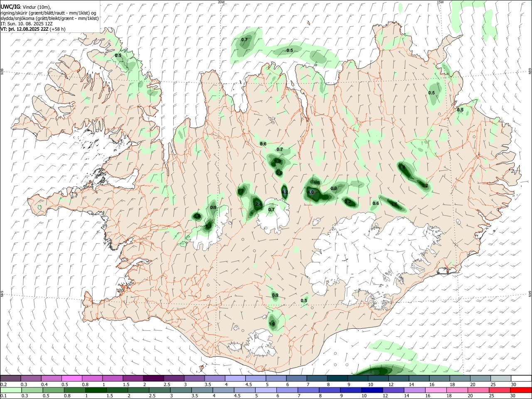The height and width of the screenshot is (399, 532).
Task: Click the 'VT: þri. 12.08.2025 22Z' valid time
Action: click(x=24, y=29)
